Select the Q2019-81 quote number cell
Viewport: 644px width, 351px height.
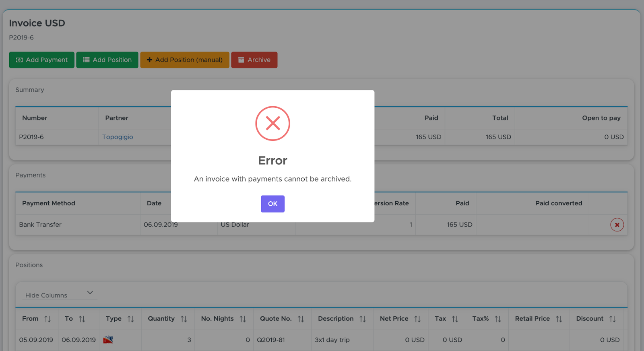pyautogui.click(x=271, y=340)
